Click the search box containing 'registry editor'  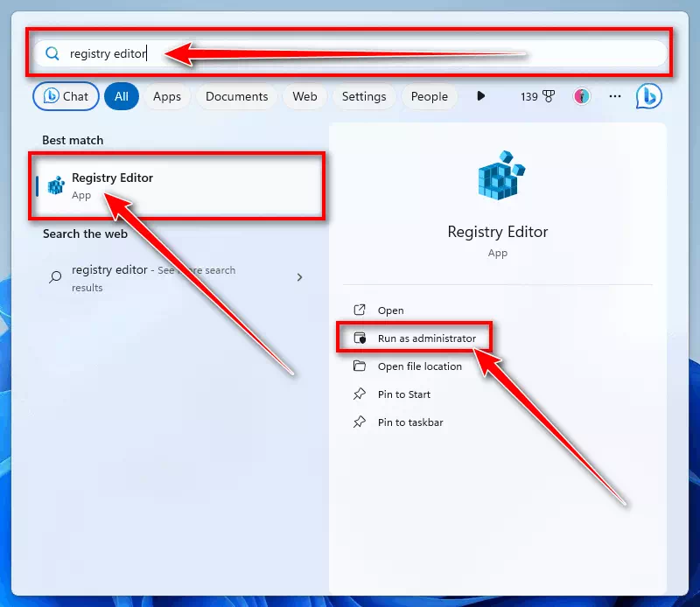pyautogui.click(x=351, y=53)
